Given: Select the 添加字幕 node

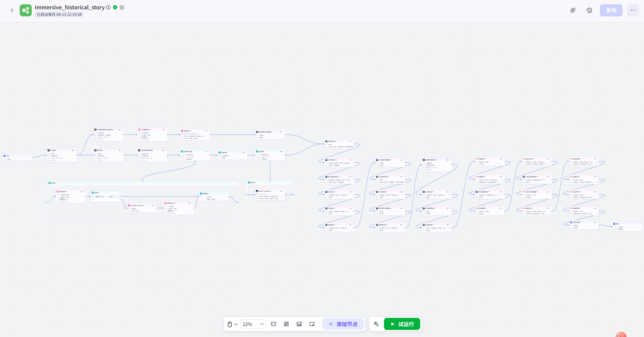Looking at the screenshot, I should [537, 211].
